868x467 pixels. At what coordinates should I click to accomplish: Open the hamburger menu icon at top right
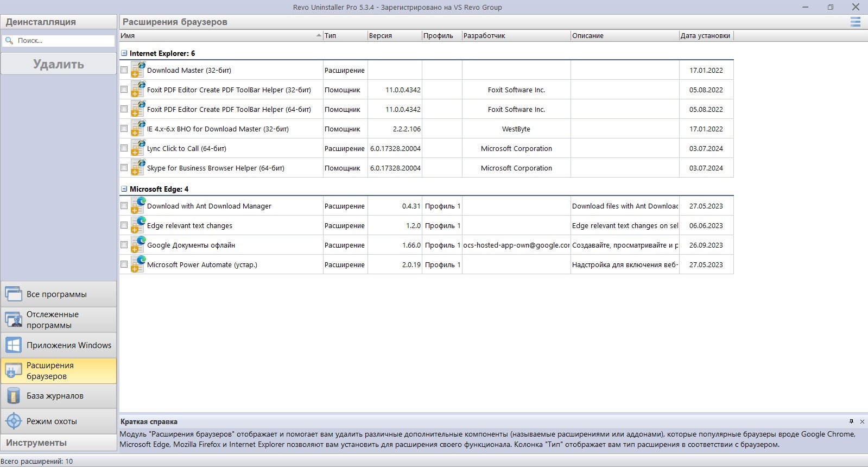click(855, 22)
